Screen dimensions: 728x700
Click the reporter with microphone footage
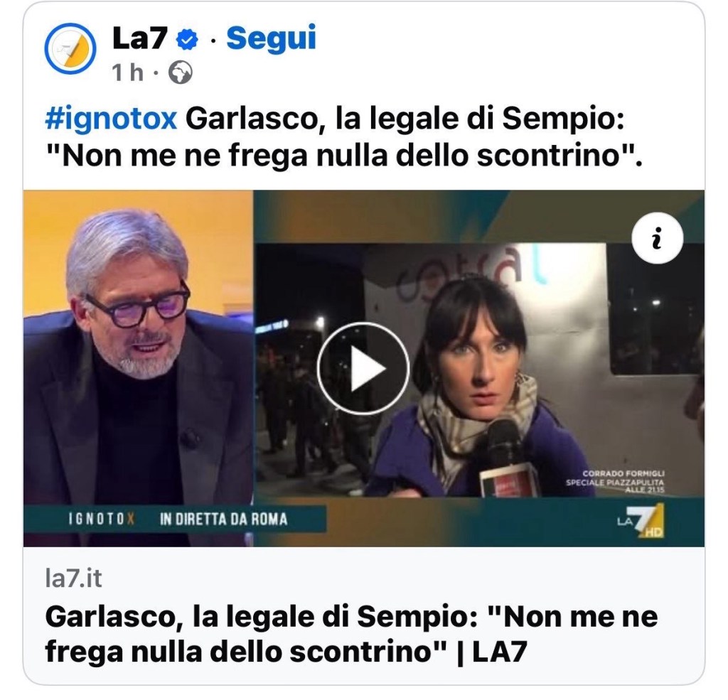pyautogui.click(x=478, y=370)
